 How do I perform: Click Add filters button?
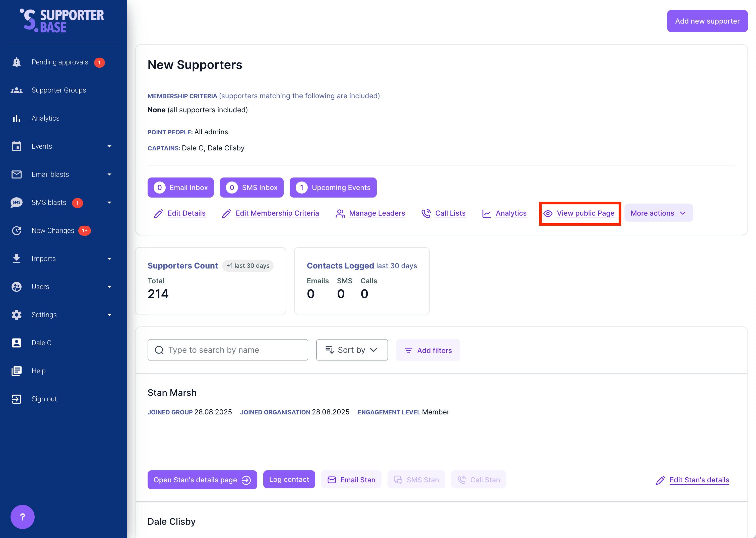click(x=428, y=350)
